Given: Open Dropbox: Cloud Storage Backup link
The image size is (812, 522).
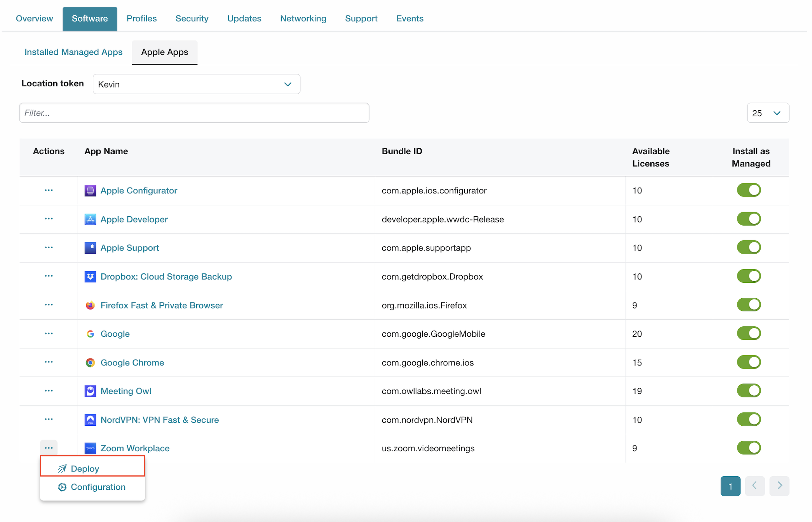Looking at the screenshot, I should click(166, 277).
